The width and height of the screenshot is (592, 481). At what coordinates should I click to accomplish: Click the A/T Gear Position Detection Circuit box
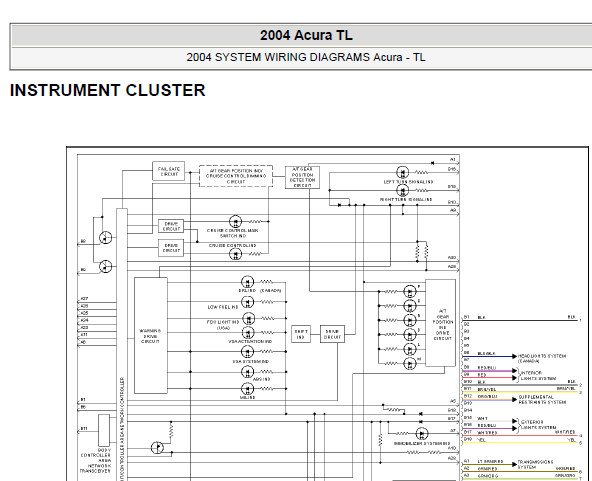click(x=302, y=177)
